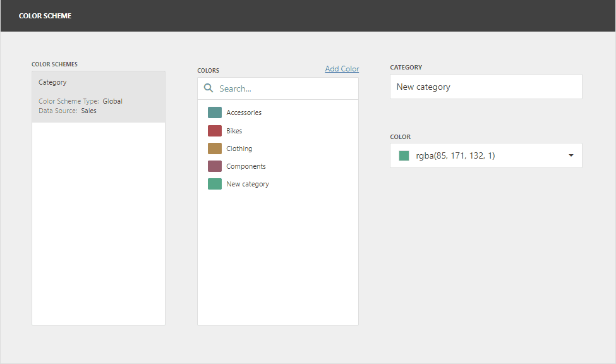Screen dimensions: 616x364
Task: Select Clothing in the COLORS list
Action: point(239,148)
